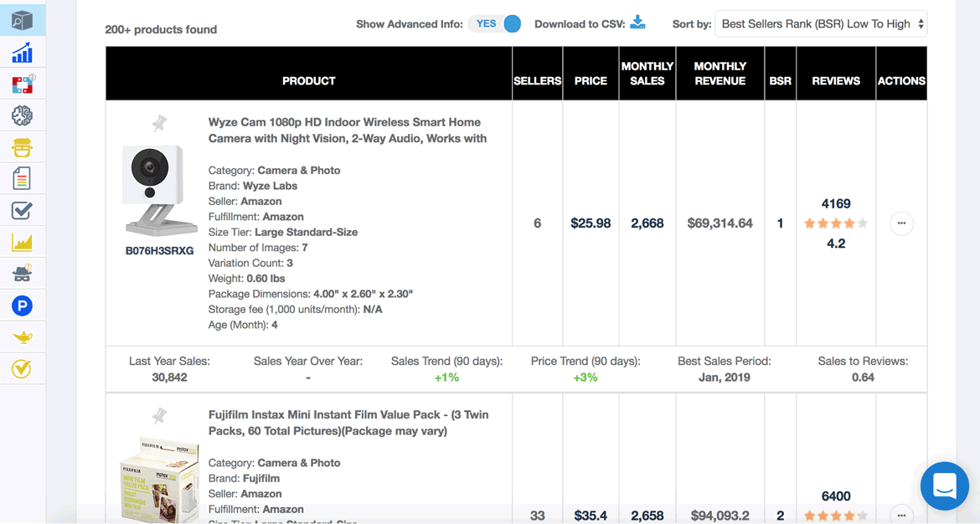Viewport: 980px width, 524px height.
Task: Open the Sort by dropdown
Action: point(821,23)
